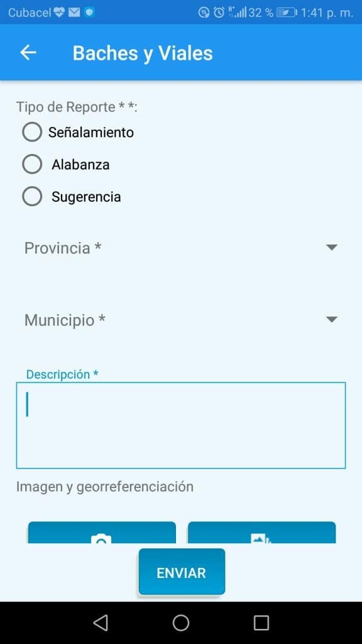The image size is (362, 644).
Task: Focus the Descripción text box
Action: click(x=181, y=426)
